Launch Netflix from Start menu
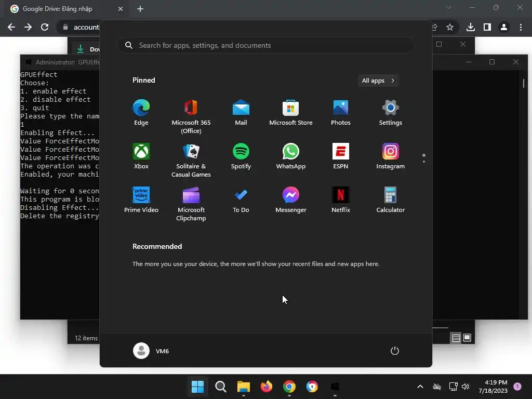Viewport: 532px width, 399px height. (341, 200)
